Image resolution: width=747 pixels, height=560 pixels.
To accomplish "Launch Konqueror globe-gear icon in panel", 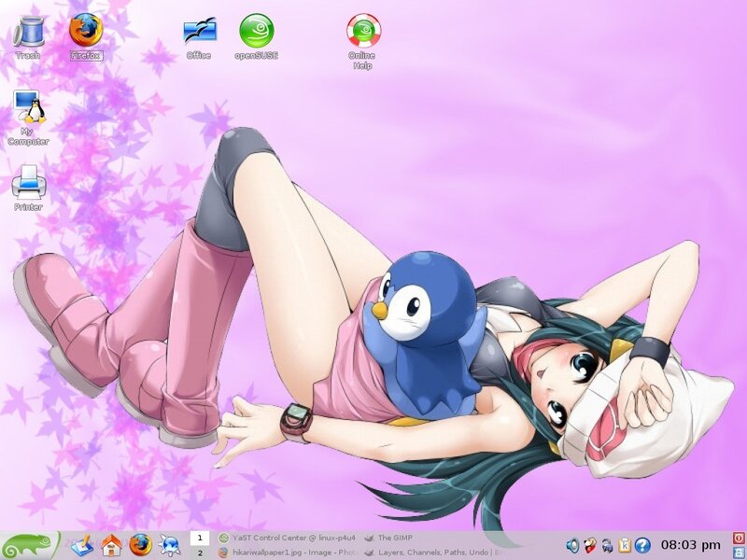I will click(170, 545).
